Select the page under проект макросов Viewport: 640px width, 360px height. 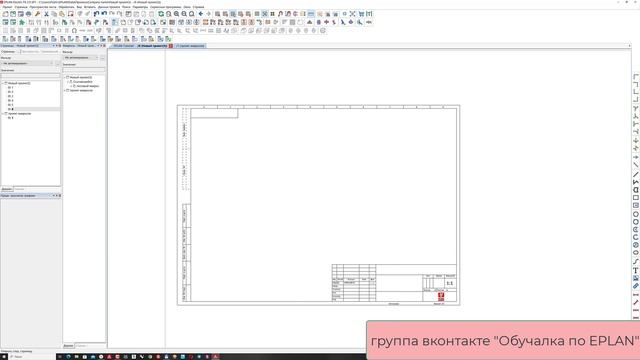11,118
